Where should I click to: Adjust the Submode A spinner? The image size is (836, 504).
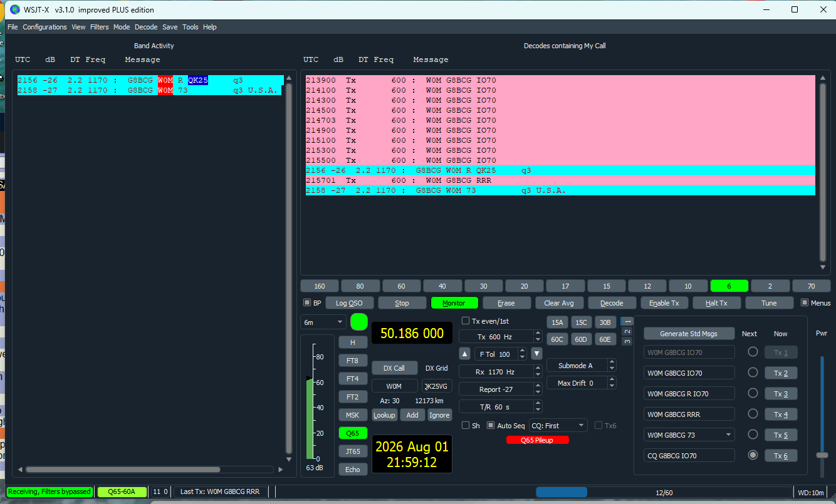point(582,366)
